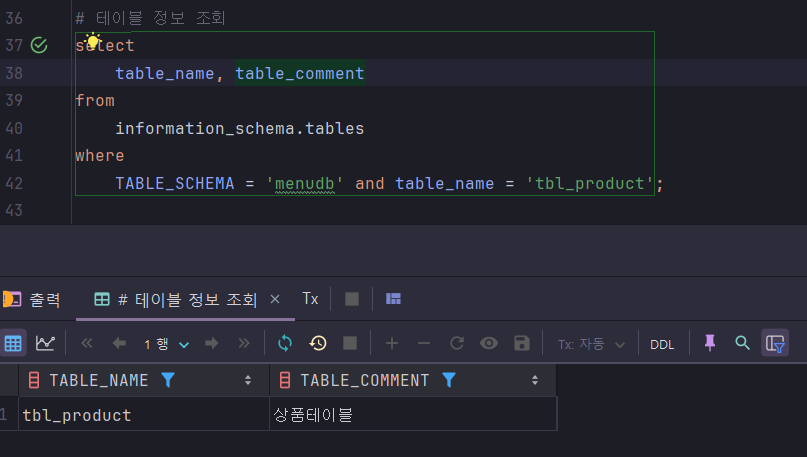Revert changes with circular arrow icon

coord(457,343)
